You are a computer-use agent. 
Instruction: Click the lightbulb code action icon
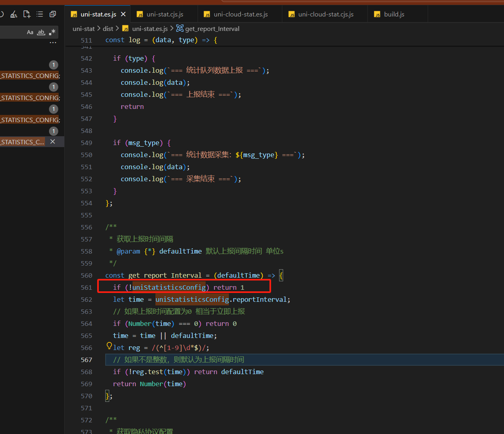tap(109, 346)
